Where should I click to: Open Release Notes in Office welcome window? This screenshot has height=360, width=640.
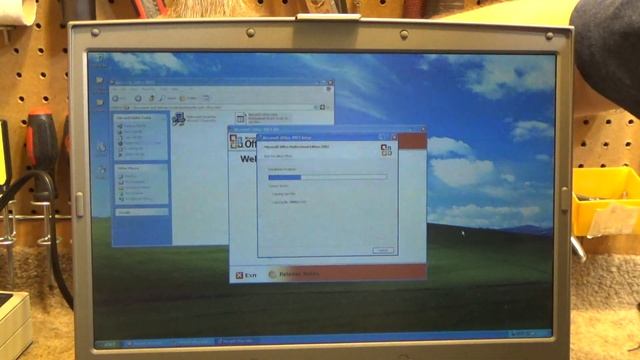coord(294,274)
